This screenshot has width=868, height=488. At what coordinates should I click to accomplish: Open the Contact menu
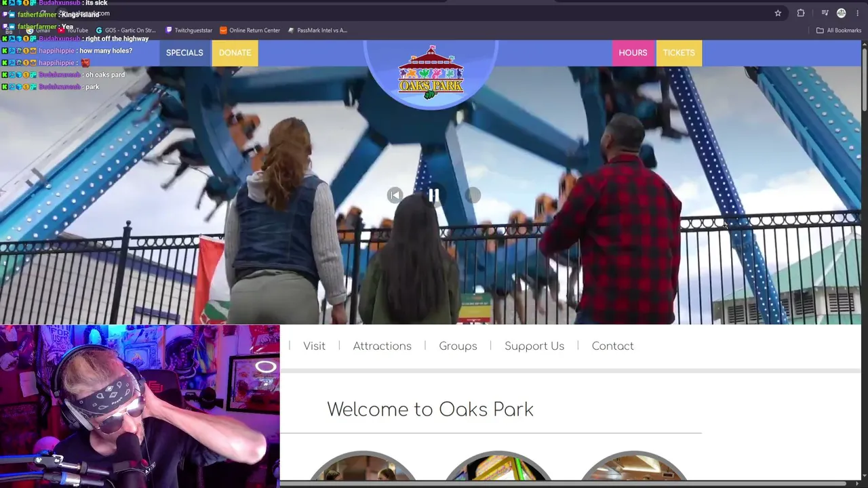point(612,346)
